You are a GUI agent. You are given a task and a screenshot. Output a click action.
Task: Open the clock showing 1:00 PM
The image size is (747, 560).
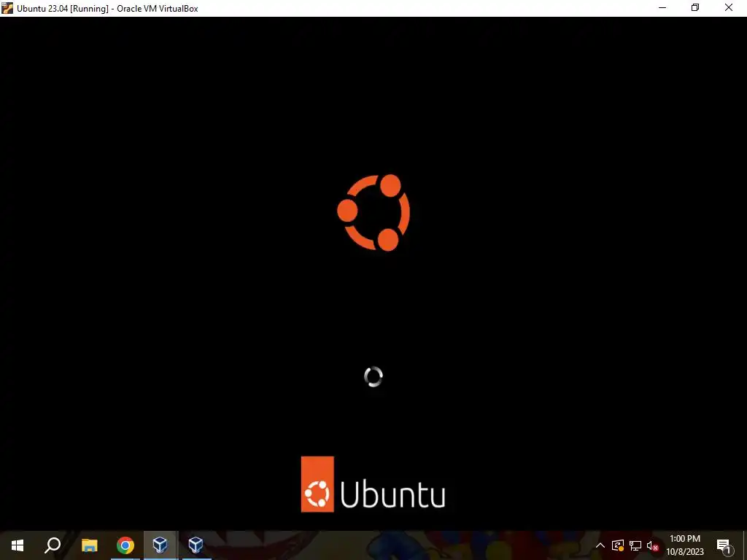(x=684, y=545)
